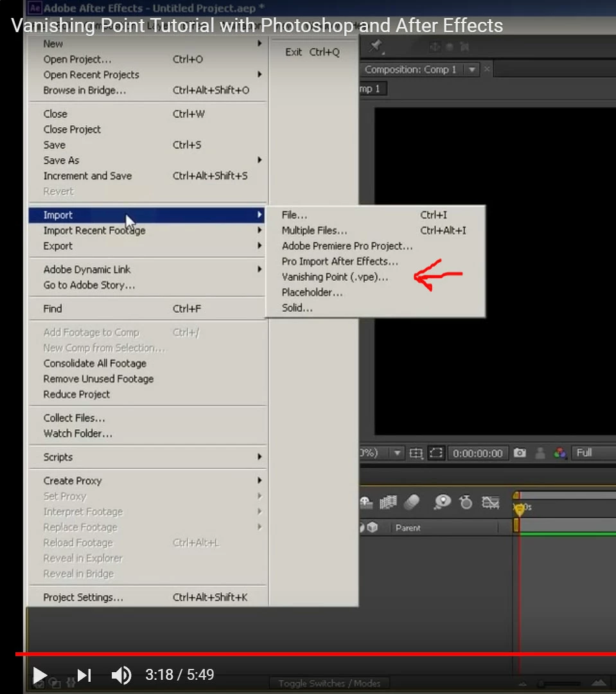
Task: Click the Show Channel RGB color icon
Action: [x=560, y=453]
